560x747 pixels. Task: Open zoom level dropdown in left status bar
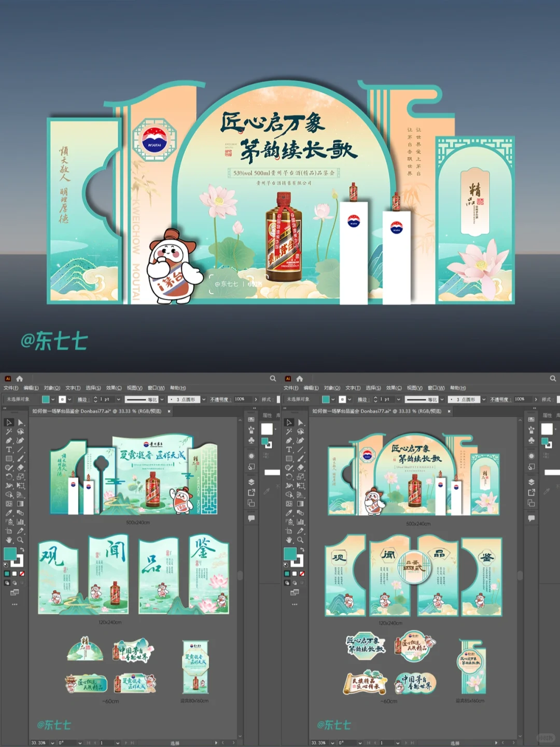(x=51, y=743)
